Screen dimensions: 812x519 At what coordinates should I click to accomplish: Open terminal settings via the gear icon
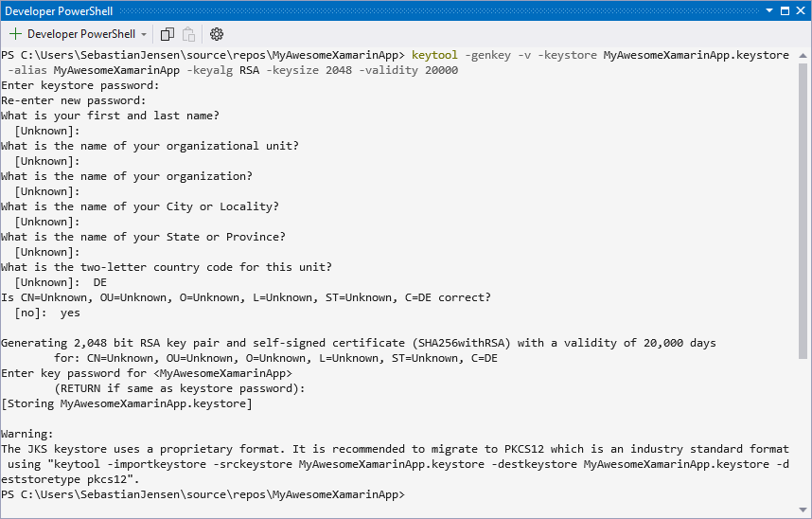[x=217, y=34]
